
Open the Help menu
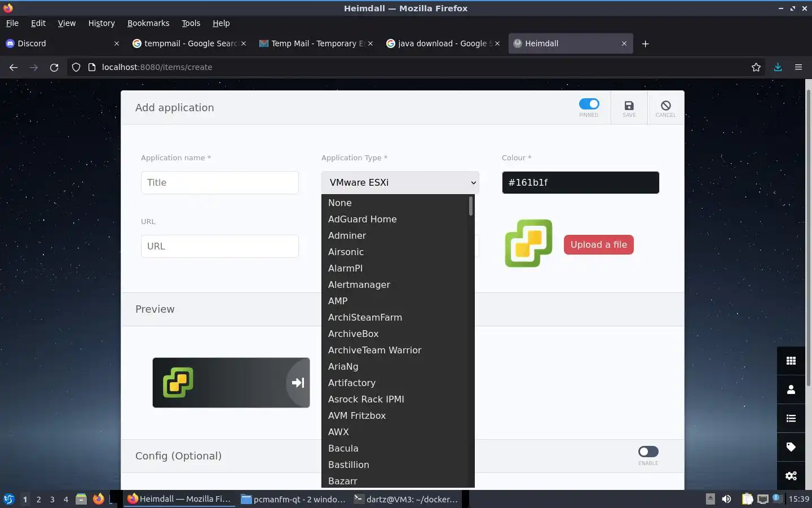(221, 23)
